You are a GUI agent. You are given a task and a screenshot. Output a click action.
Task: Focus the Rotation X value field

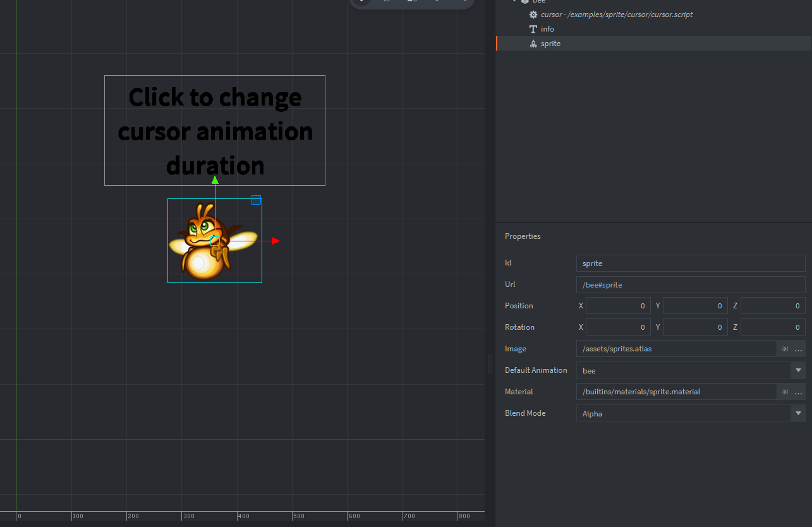click(618, 327)
